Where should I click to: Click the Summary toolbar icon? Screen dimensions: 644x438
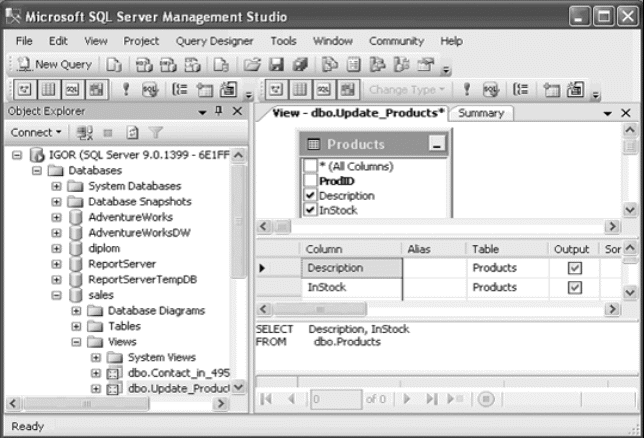pyautogui.click(x=354, y=65)
